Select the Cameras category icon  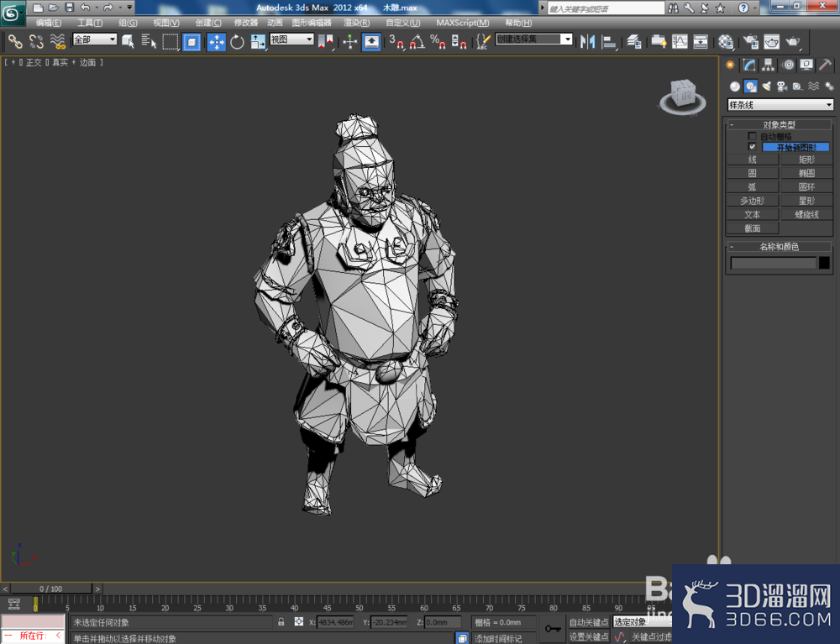[x=782, y=86]
